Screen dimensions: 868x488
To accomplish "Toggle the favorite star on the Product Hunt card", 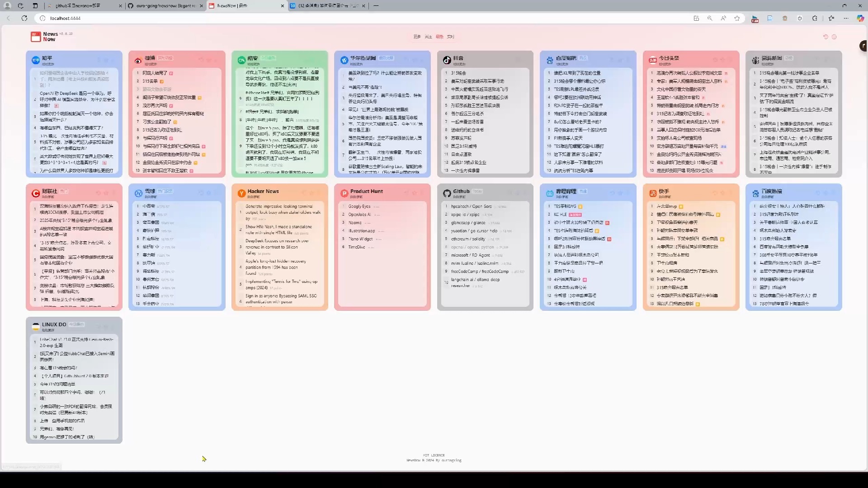I will click(x=415, y=193).
